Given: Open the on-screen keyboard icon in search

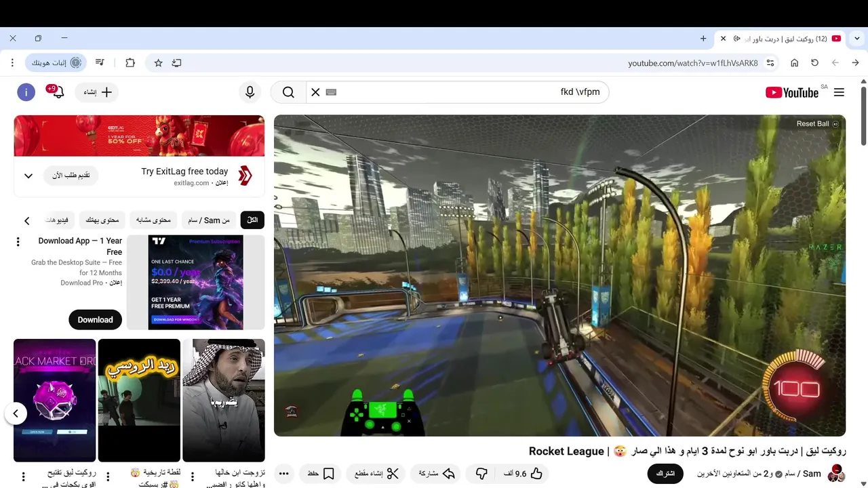Looking at the screenshot, I should click(x=331, y=92).
